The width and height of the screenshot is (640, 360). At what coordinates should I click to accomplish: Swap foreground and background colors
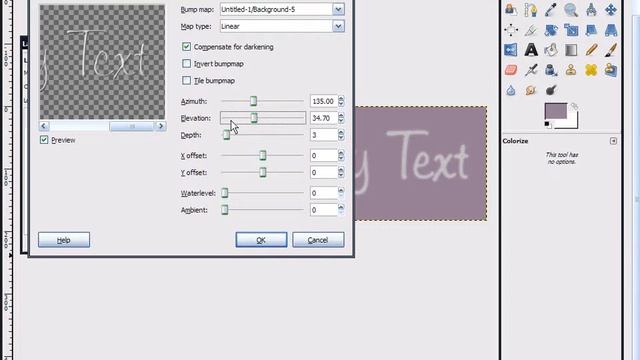pyautogui.click(x=574, y=107)
